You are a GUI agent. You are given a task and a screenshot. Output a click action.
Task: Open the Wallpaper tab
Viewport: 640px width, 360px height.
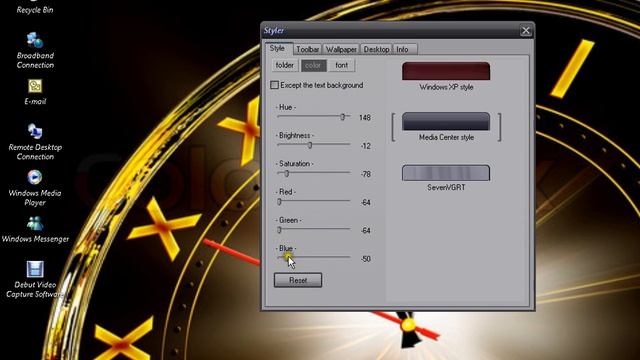[341, 49]
